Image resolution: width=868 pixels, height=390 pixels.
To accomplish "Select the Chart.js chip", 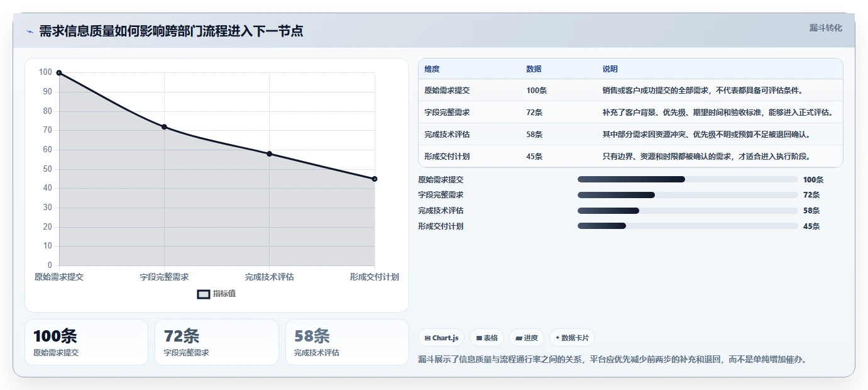I will tap(441, 338).
